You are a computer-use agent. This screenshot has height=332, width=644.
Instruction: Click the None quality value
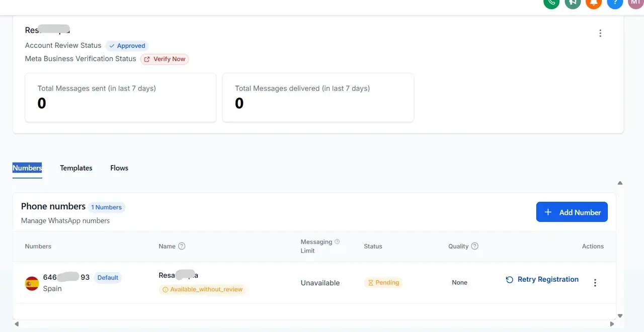(x=459, y=283)
